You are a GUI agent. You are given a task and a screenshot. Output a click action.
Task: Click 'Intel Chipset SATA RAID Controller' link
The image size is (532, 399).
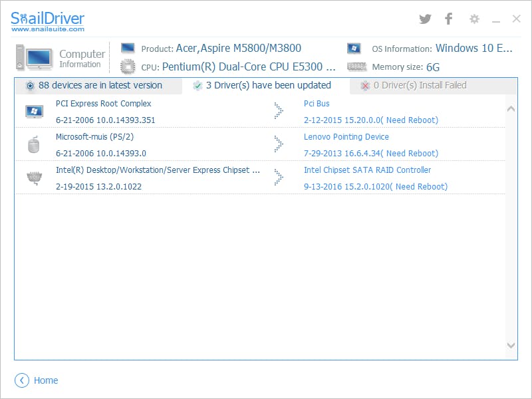(367, 170)
